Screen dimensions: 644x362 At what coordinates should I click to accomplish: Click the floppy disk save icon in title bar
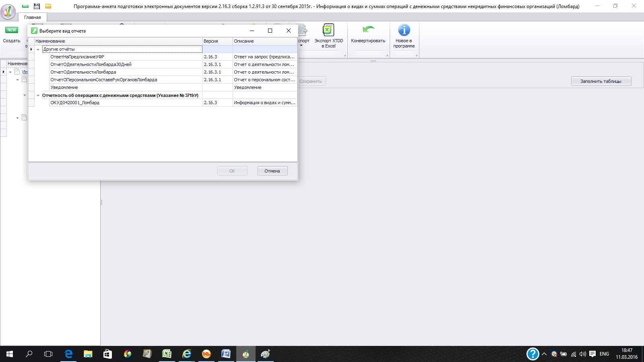click(37, 6)
